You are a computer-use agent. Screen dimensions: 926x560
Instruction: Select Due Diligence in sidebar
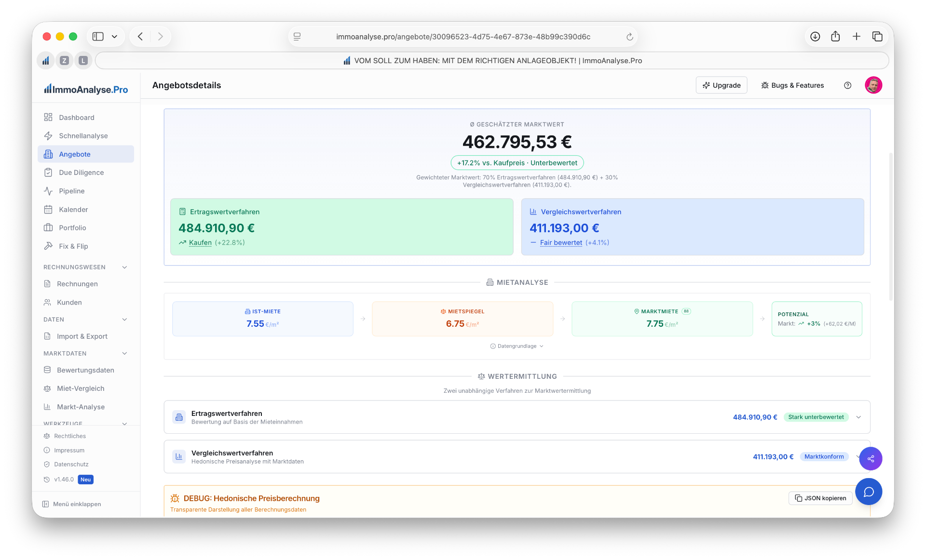pos(86,173)
